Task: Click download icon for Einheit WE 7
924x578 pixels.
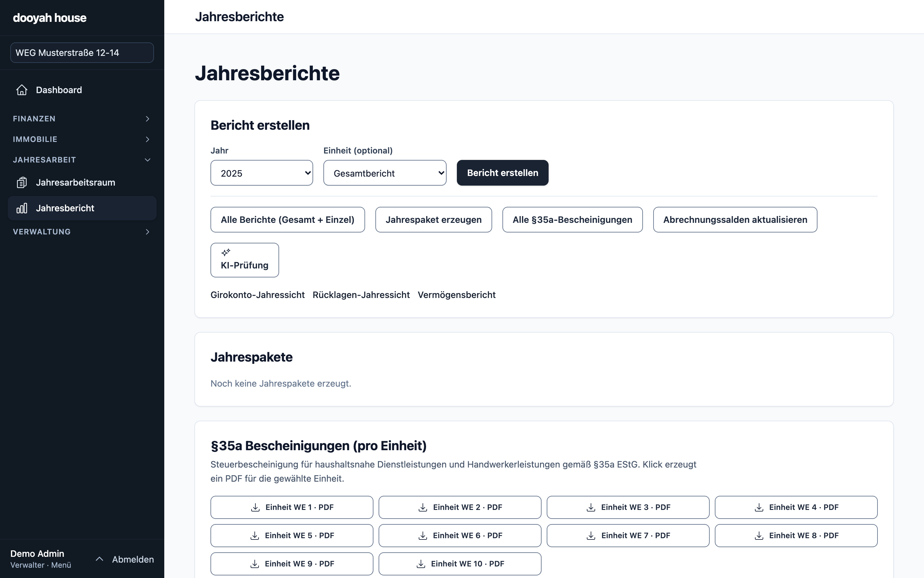Action: click(x=591, y=536)
